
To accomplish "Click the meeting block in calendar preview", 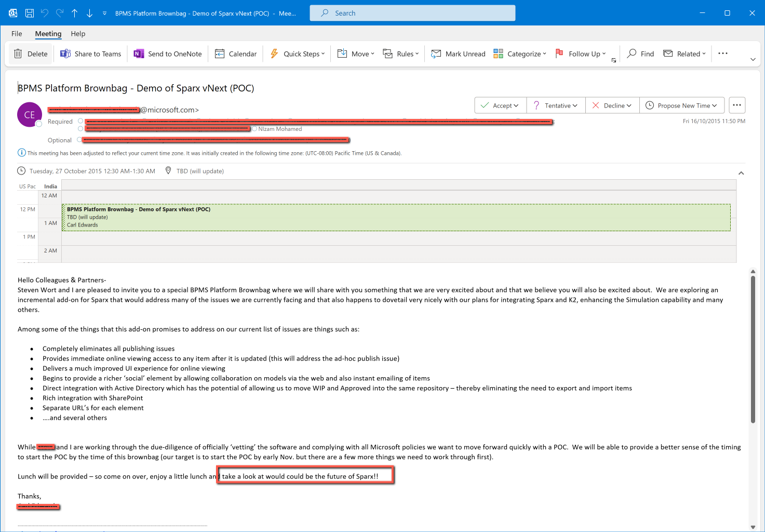I will click(396, 217).
